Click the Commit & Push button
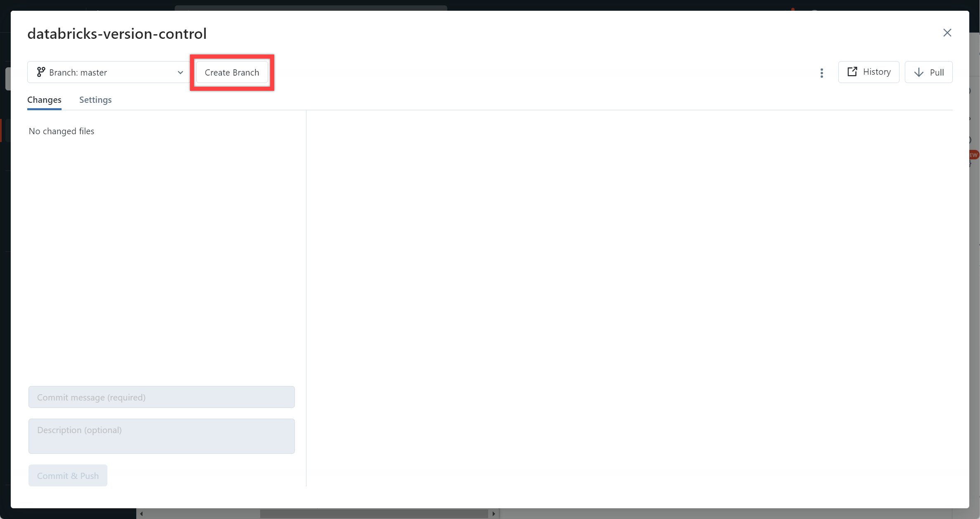Viewport: 980px width, 519px height. [68, 475]
